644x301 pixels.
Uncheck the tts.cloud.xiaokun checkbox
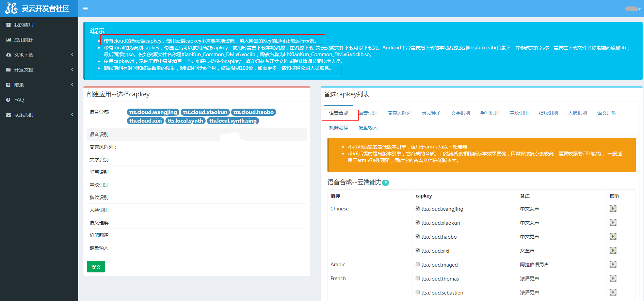[418, 223]
